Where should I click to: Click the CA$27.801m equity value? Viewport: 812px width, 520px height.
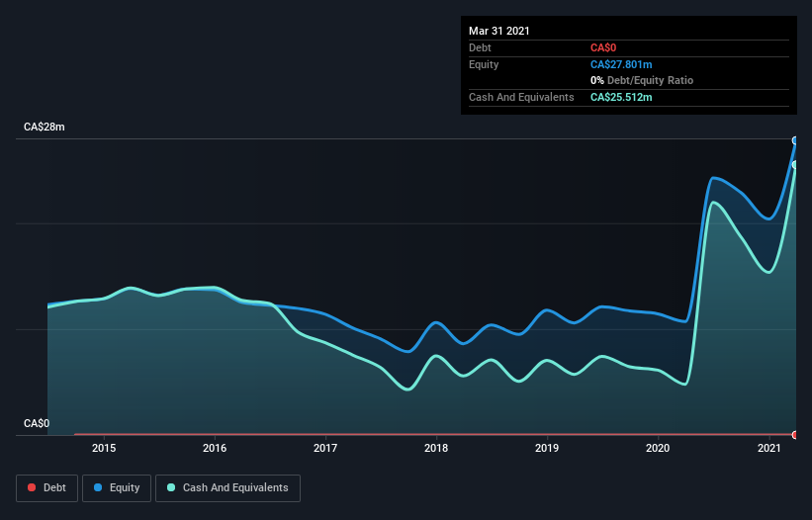point(621,64)
